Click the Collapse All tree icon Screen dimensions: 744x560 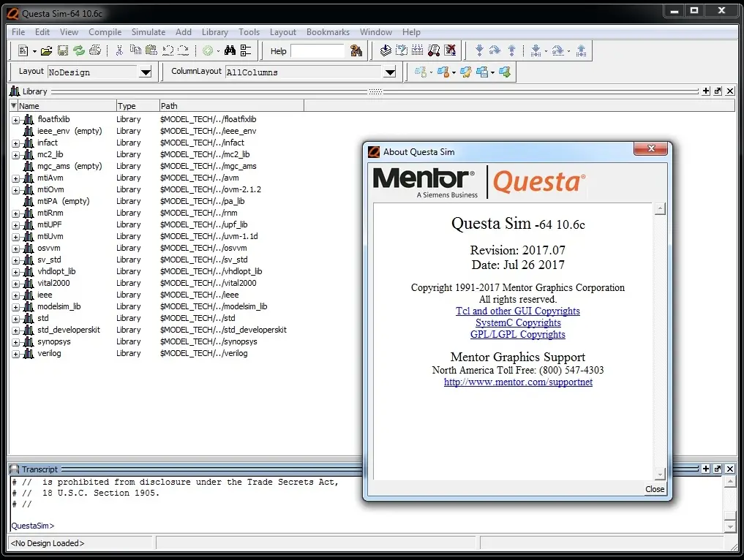point(246,50)
